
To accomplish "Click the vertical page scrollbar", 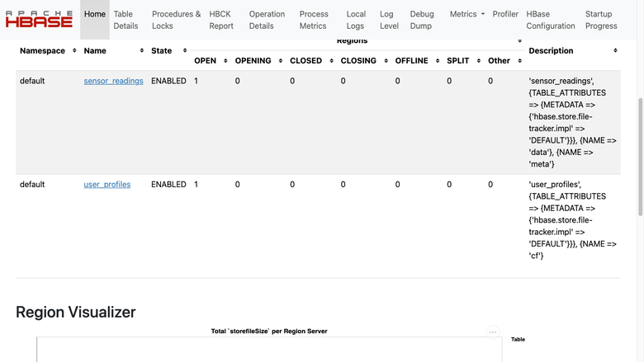I will [x=641, y=157].
